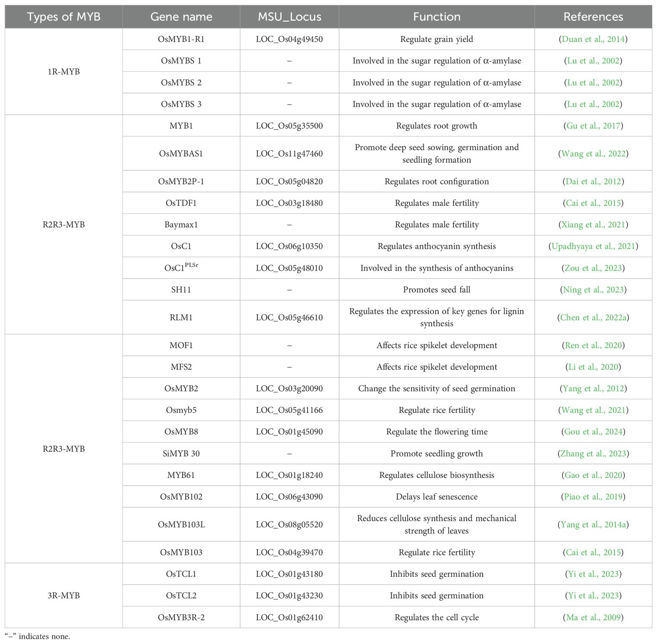Image resolution: width=657 pixels, height=644 pixels.
Task: Select the LOC_Os04g49450 locus cell
Action: coord(289,39)
